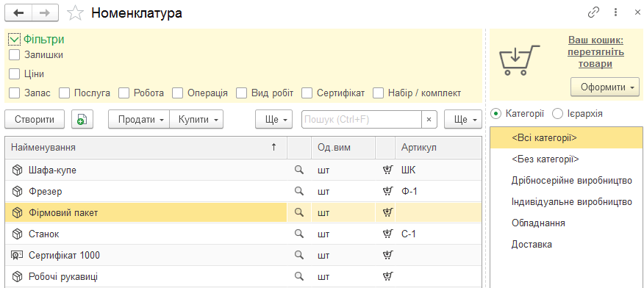This screenshot has height=288, width=644.
Task: Click the magnifier icon in Фірмовий пакет row
Action: click(x=299, y=212)
